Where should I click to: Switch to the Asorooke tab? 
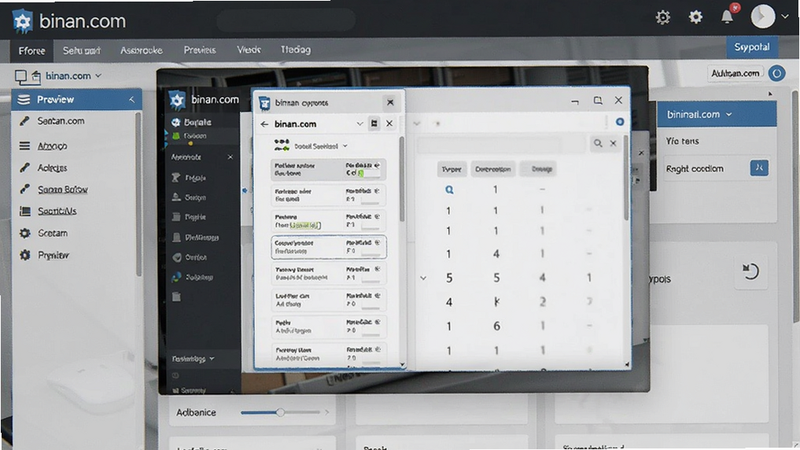[141, 50]
